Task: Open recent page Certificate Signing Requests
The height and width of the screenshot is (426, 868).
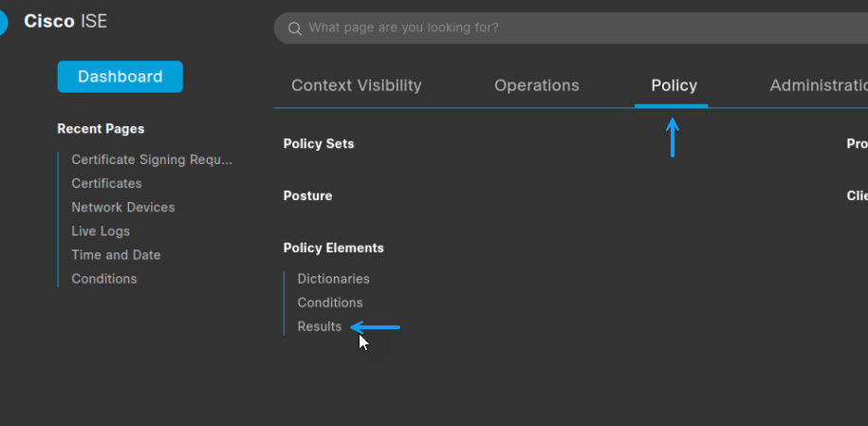Action: coord(152,159)
